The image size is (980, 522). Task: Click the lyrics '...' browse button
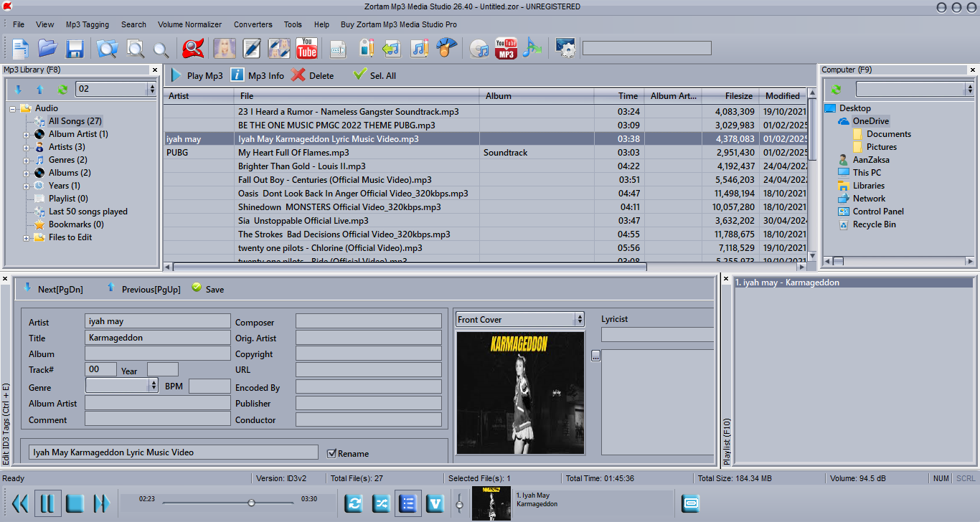[595, 356]
